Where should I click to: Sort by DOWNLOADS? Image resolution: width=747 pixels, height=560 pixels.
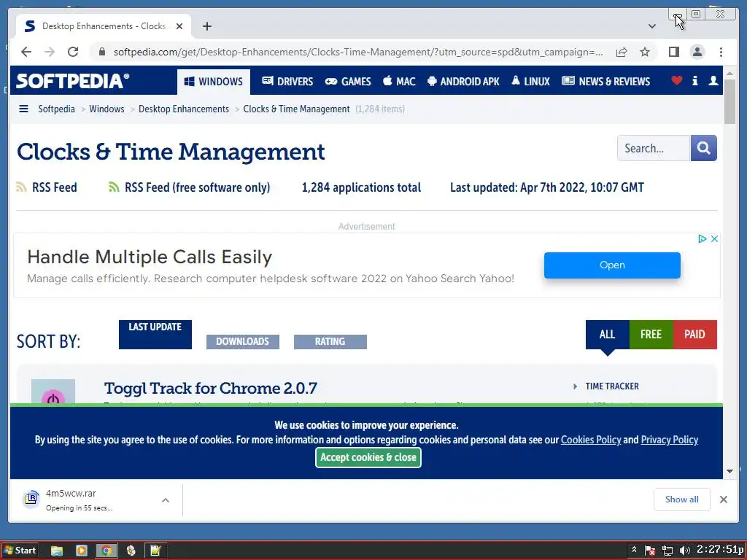242,341
